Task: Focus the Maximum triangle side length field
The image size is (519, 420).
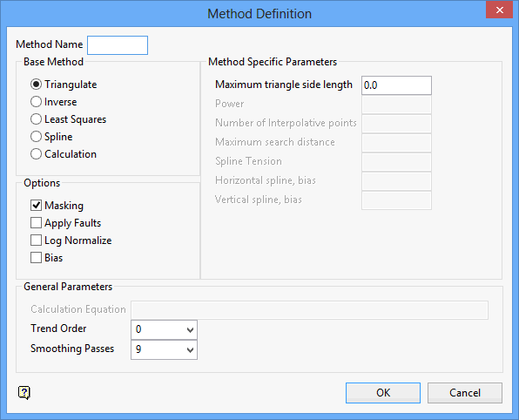Action: point(396,85)
